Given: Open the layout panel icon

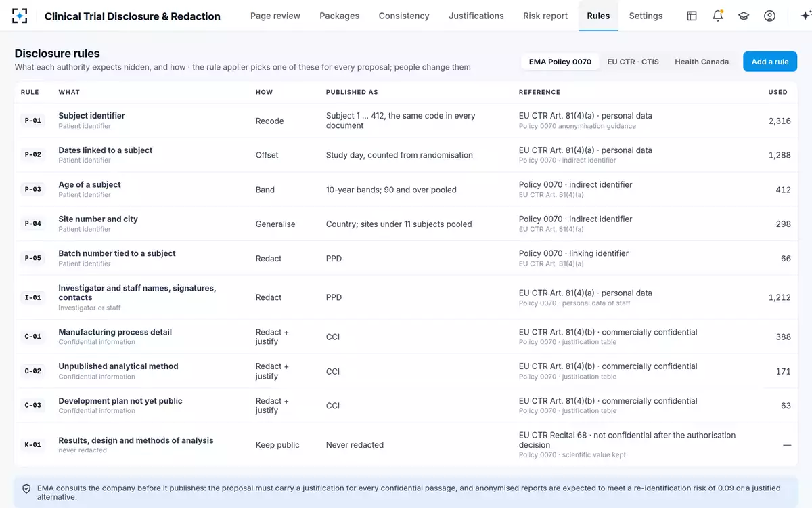Looking at the screenshot, I should (x=692, y=16).
